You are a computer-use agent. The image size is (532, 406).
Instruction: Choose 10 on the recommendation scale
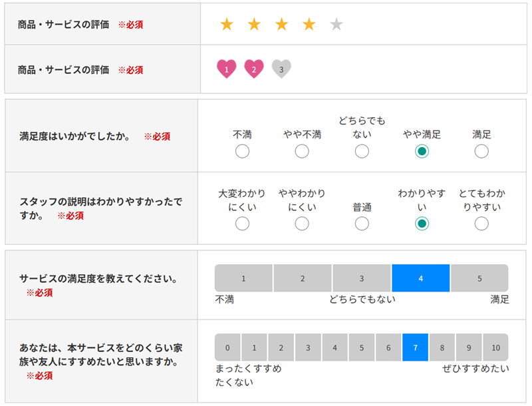point(495,347)
